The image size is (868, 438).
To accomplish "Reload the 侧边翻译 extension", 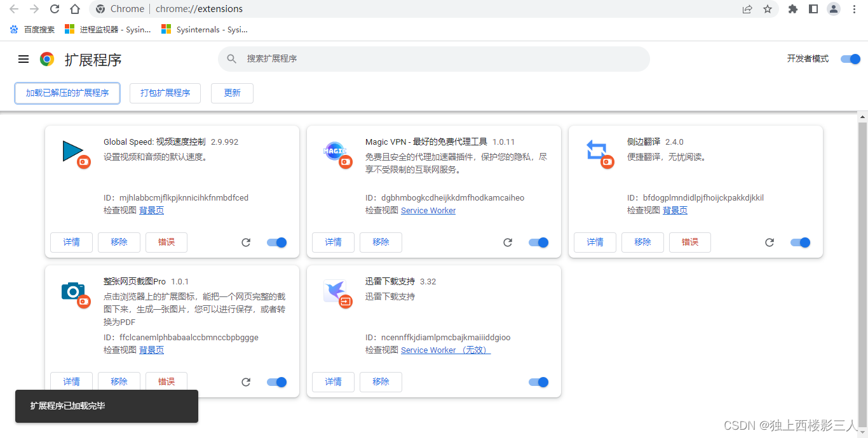I will pyautogui.click(x=770, y=242).
